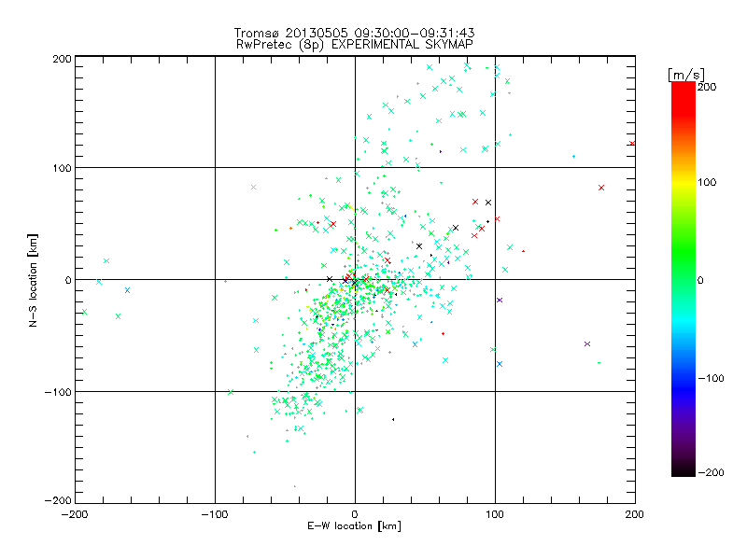
Task: Click black cross marker near 95 km east, 68 north
Action: pyautogui.click(x=488, y=203)
